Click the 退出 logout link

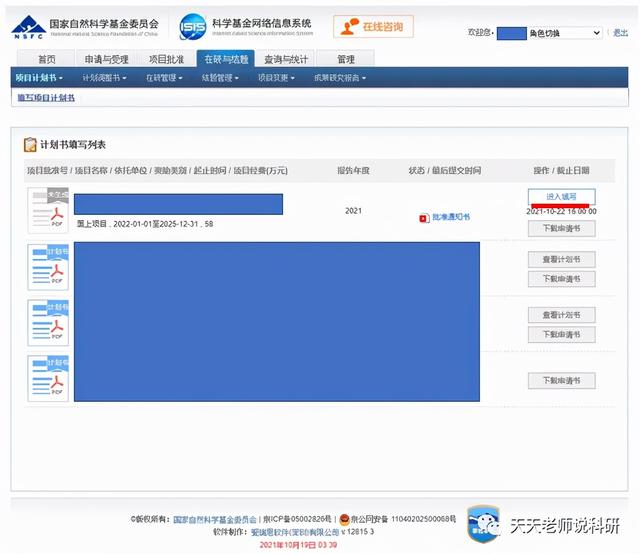coord(620,33)
